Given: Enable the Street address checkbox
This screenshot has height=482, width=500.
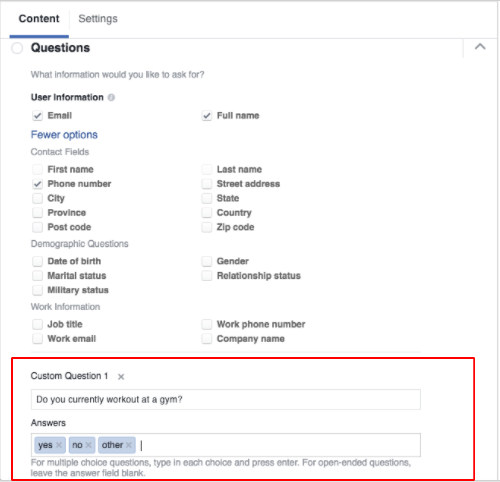Looking at the screenshot, I should click(x=207, y=184).
